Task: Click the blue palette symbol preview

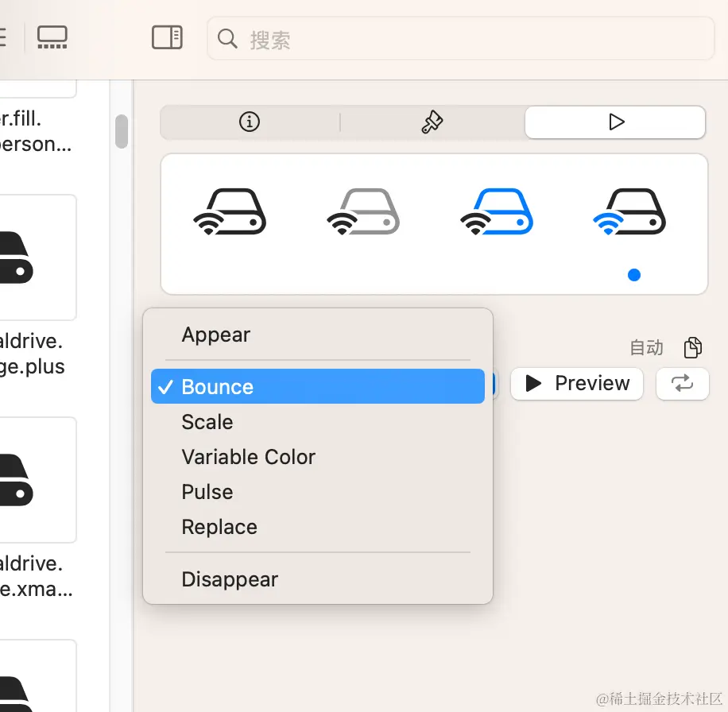Action: coord(496,210)
